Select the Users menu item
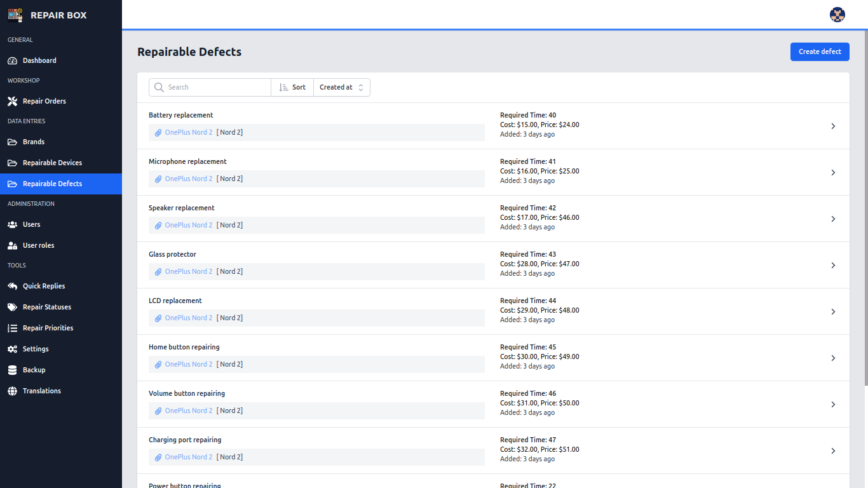Image resolution: width=868 pixels, height=488 pixels. coord(61,224)
